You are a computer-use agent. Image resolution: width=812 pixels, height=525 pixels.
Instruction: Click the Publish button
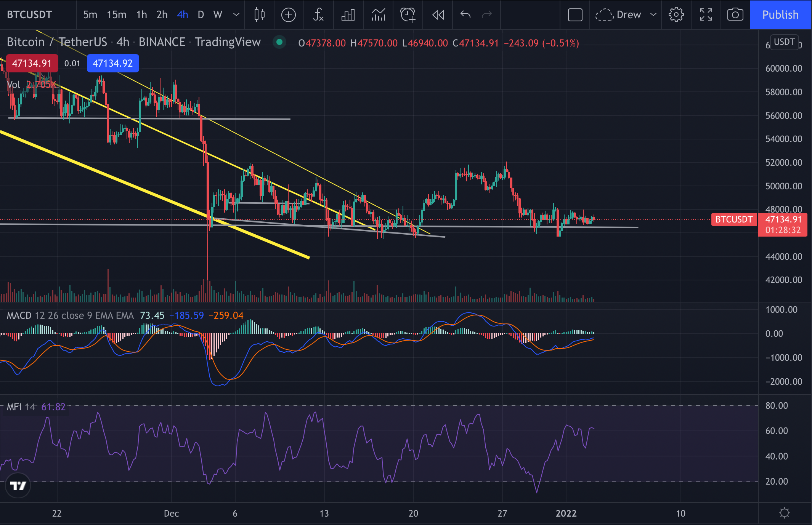pos(780,14)
